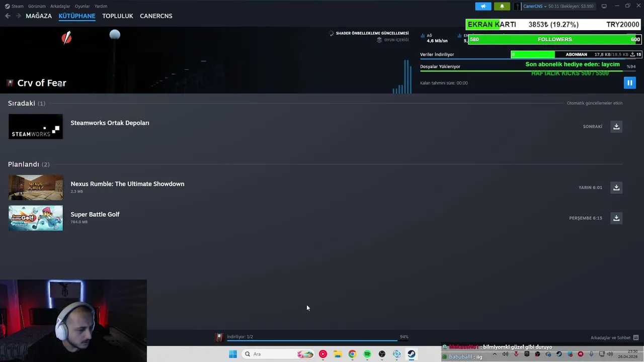Viewport: 644px width, 362px height.
Task: Go forward with the right arrow
Action: pos(18,16)
